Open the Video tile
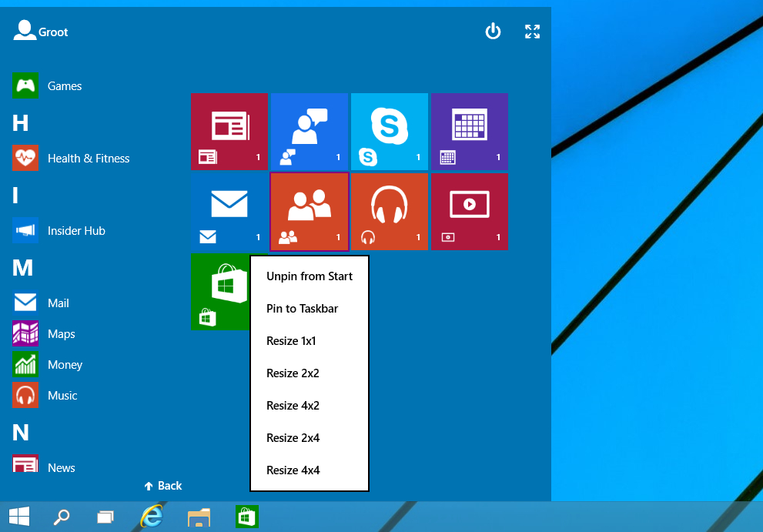Image resolution: width=763 pixels, height=532 pixels. click(x=470, y=212)
